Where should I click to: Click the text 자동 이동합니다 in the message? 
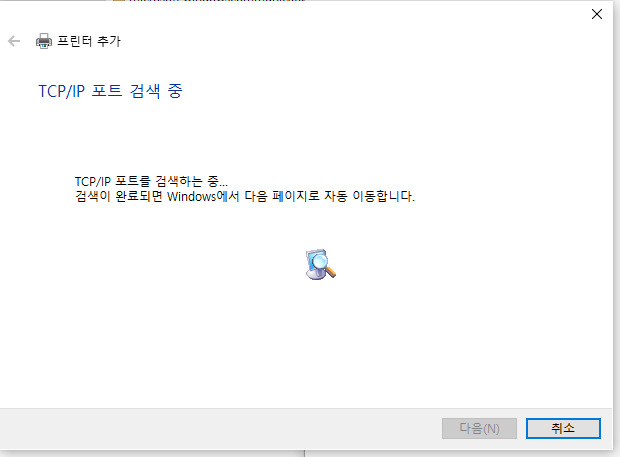[369, 196]
